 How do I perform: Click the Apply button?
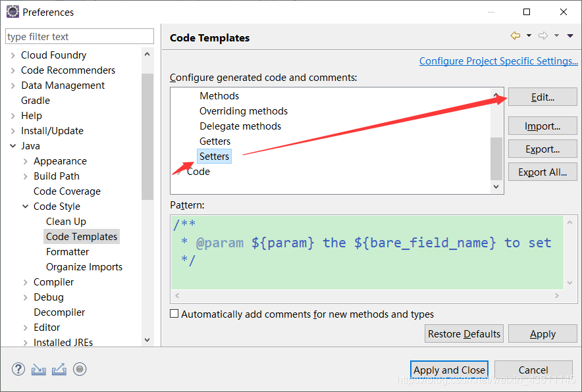(542, 333)
